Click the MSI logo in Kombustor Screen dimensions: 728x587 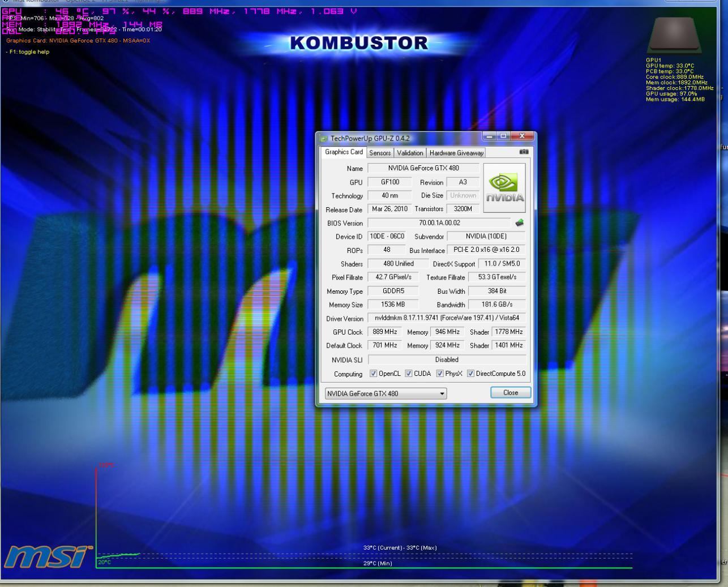pyautogui.click(x=48, y=557)
